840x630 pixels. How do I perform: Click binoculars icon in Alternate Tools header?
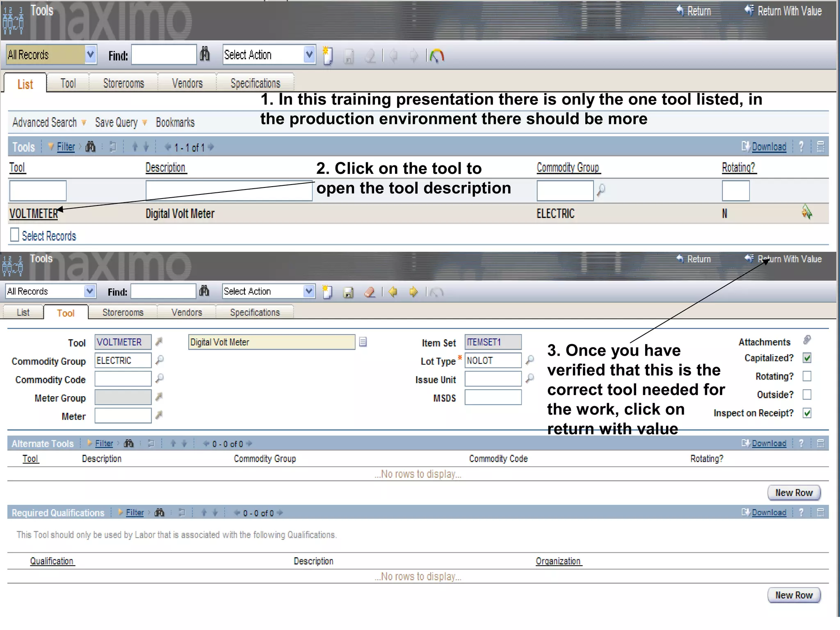click(x=129, y=443)
